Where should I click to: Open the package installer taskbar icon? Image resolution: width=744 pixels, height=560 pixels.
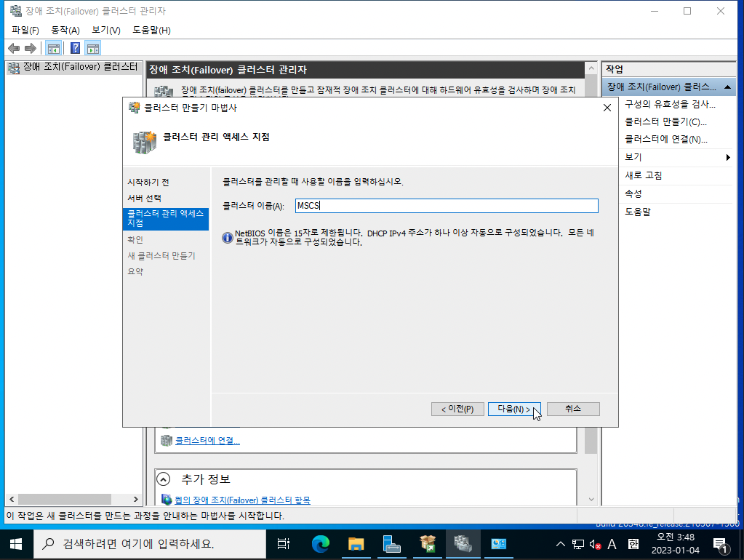coord(428,544)
